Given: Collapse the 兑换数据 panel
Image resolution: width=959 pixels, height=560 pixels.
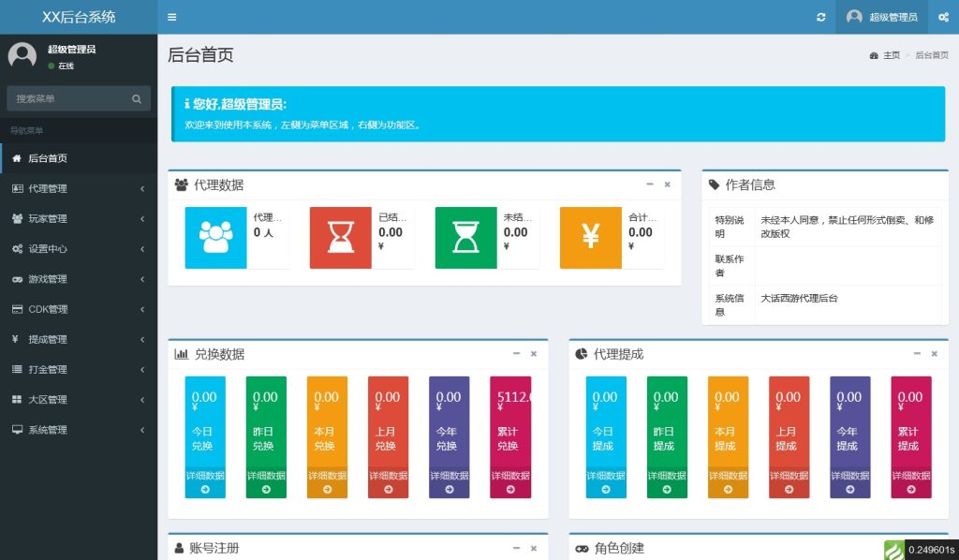Looking at the screenshot, I should coord(516,354).
